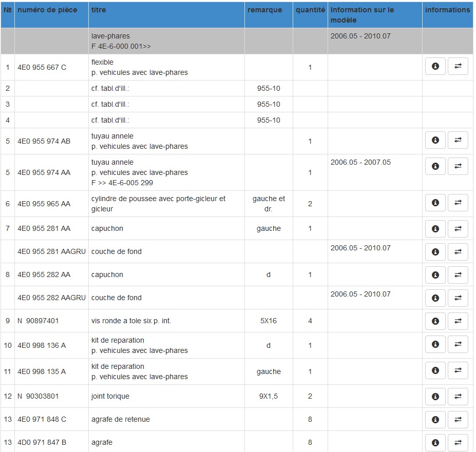Click swap arrows icon for 4E0 955 974 AA

pos(458,166)
